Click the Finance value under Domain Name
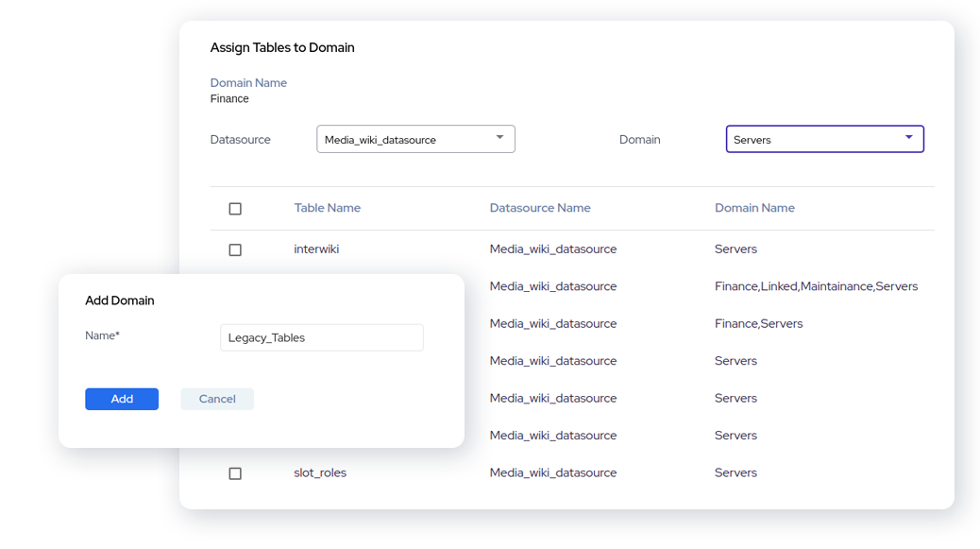Viewport: 980px width, 549px height. click(x=229, y=99)
